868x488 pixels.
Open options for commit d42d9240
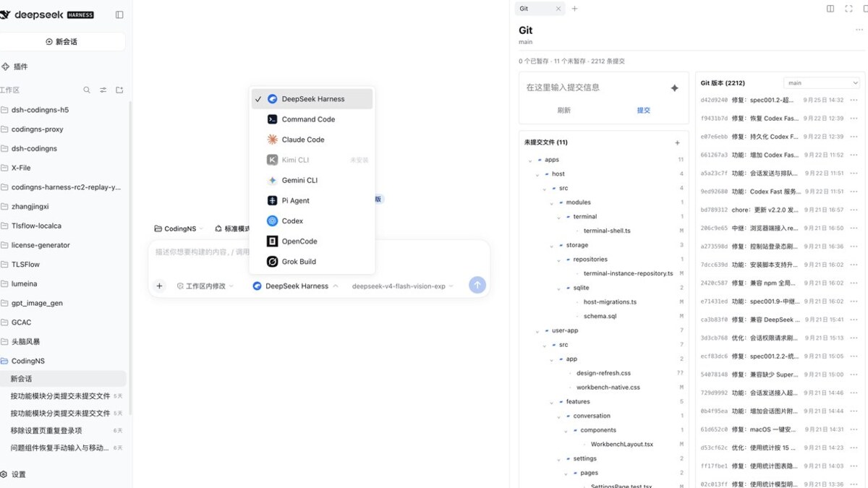click(x=854, y=100)
